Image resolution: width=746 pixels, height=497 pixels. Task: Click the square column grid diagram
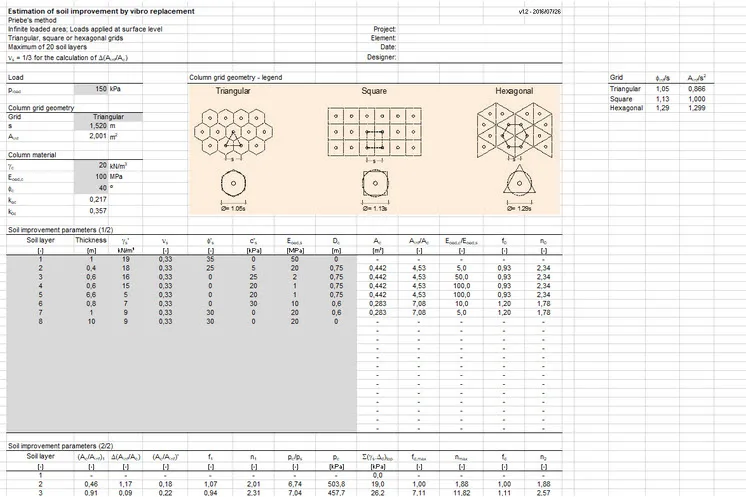(x=374, y=133)
